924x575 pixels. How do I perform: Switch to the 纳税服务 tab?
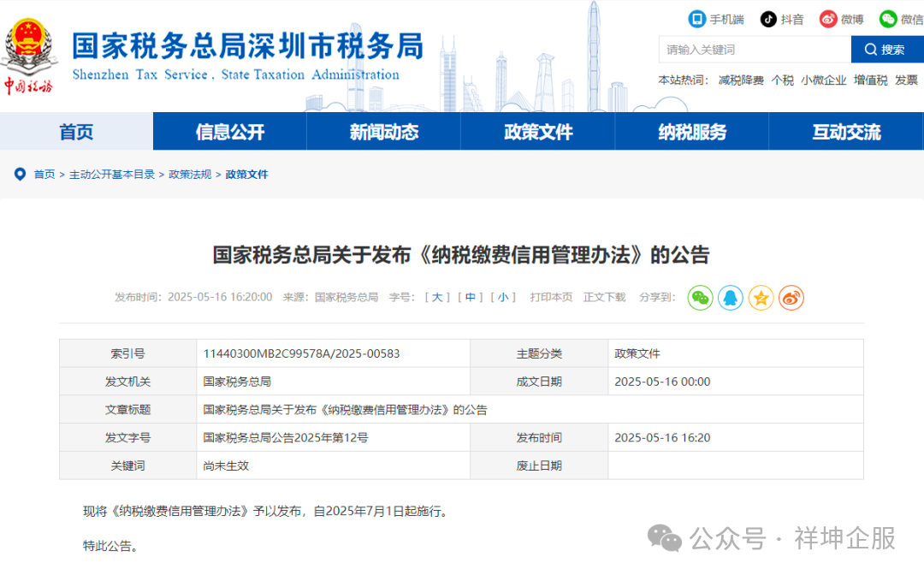691,131
